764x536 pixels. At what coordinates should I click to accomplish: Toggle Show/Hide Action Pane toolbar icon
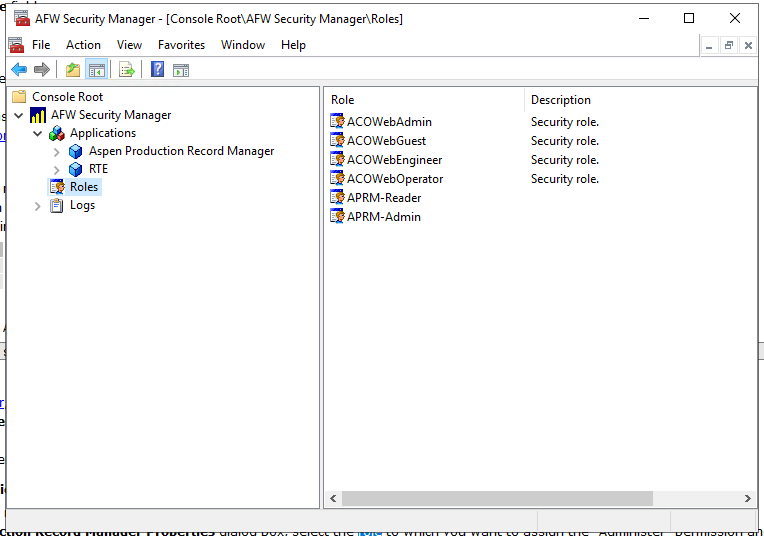coord(181,69)
